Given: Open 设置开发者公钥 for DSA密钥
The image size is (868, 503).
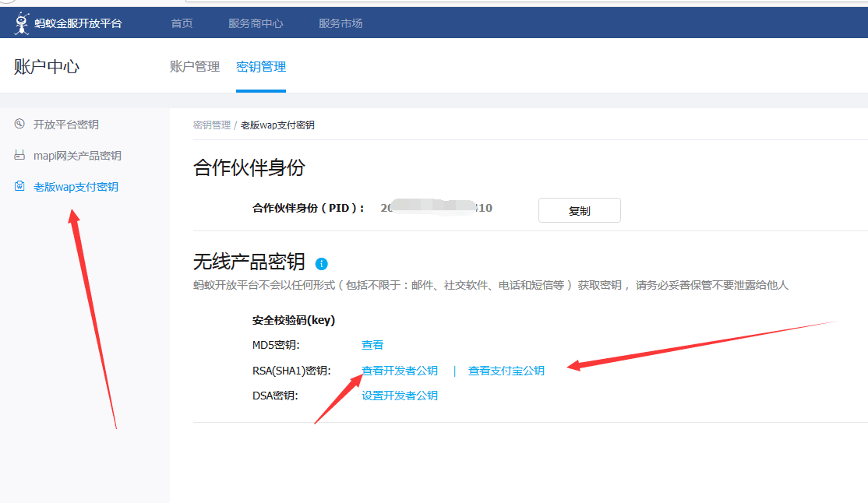Looking at the screenshot, I should [x=400, y=396].
